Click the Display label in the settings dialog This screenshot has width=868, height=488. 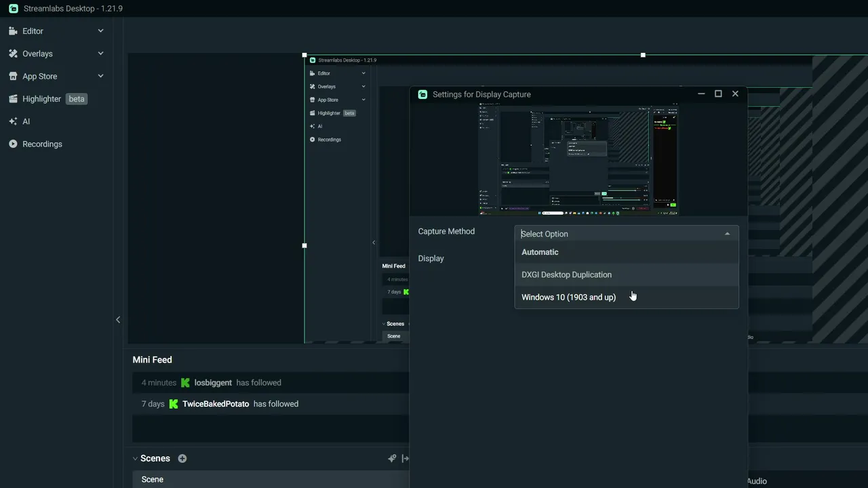pyautogui.click(x=431, y=258)
